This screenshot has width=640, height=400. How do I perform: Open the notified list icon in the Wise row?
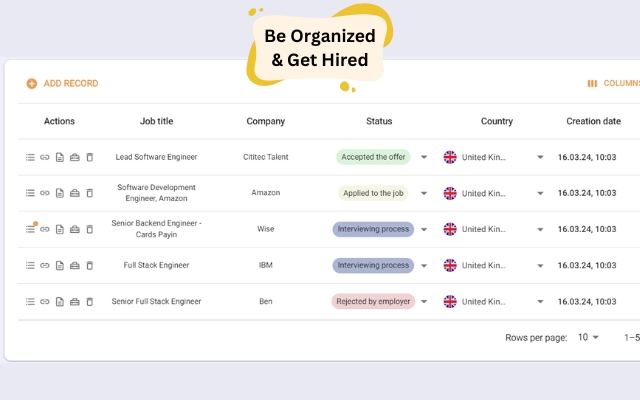coord(31,229)
